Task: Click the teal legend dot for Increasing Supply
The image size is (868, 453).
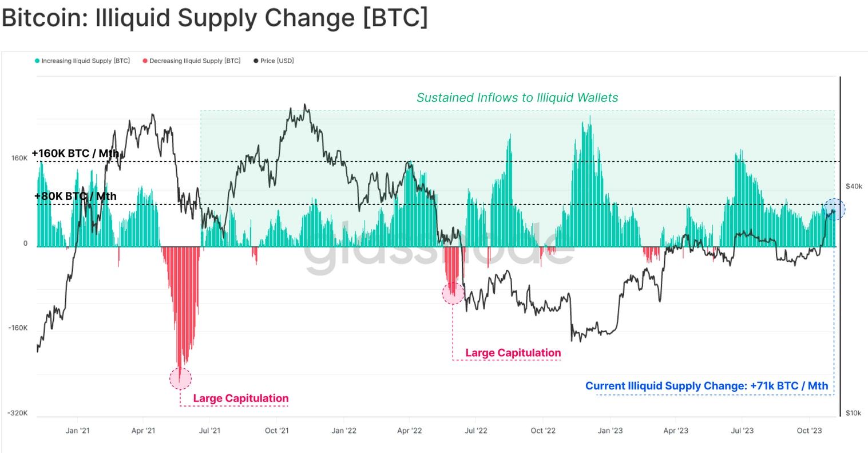Action: point(37,61)
